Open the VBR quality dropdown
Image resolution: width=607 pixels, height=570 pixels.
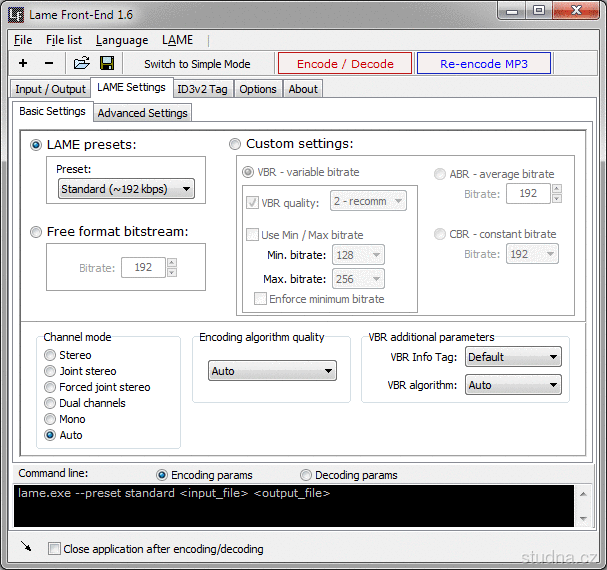[x=368, y=201]
